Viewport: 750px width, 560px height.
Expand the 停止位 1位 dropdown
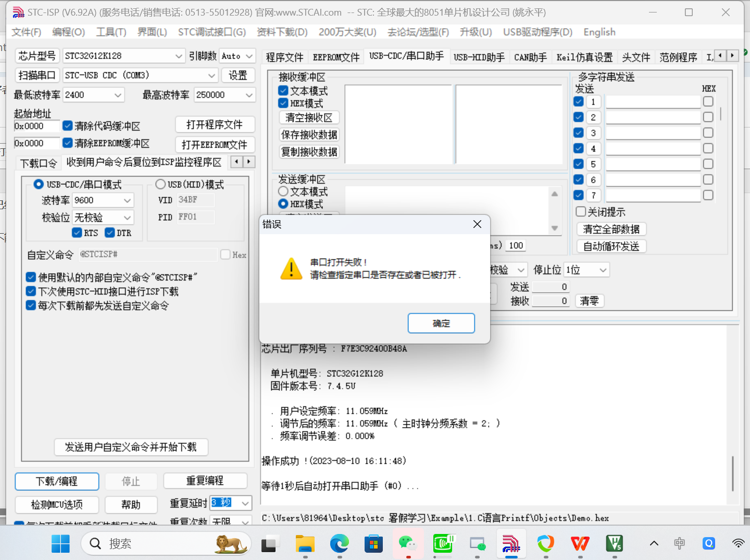click(x=603, y=270)
